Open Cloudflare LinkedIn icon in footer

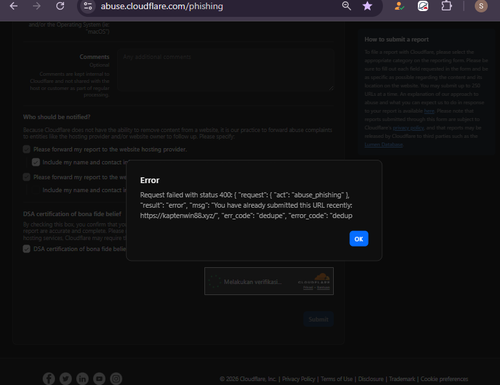(82, 379)
